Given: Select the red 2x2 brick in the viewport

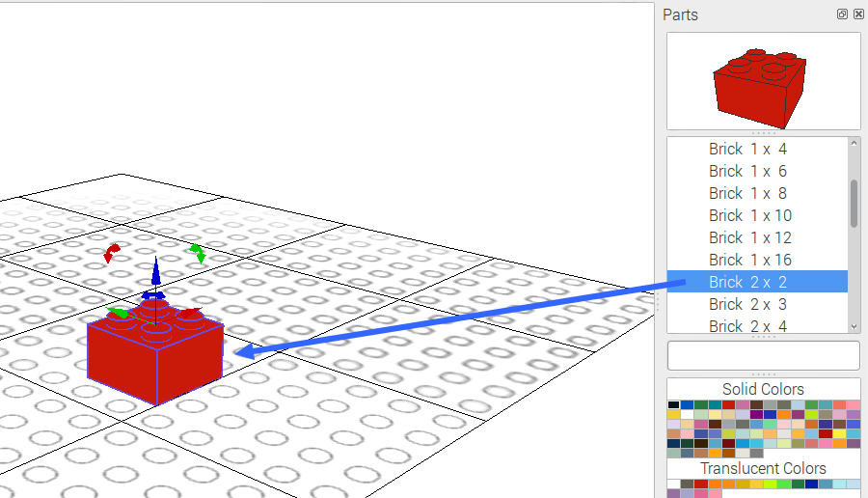Looking at the screenshot, I should [x=155, y=359].
